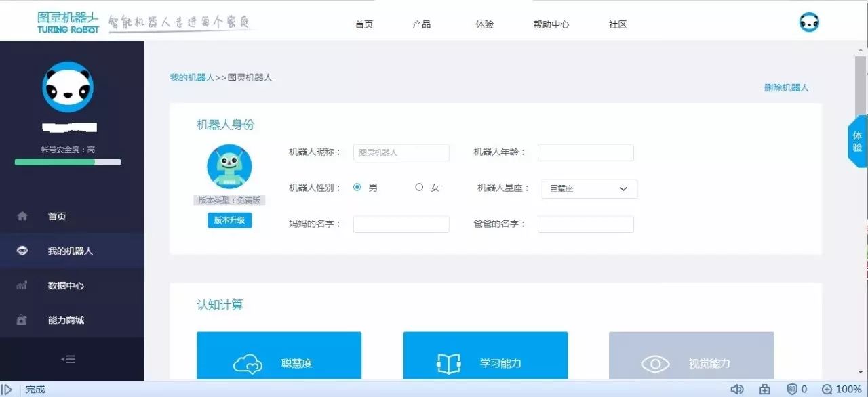Click the 爸爸的名字 input field

click(586, 224)
